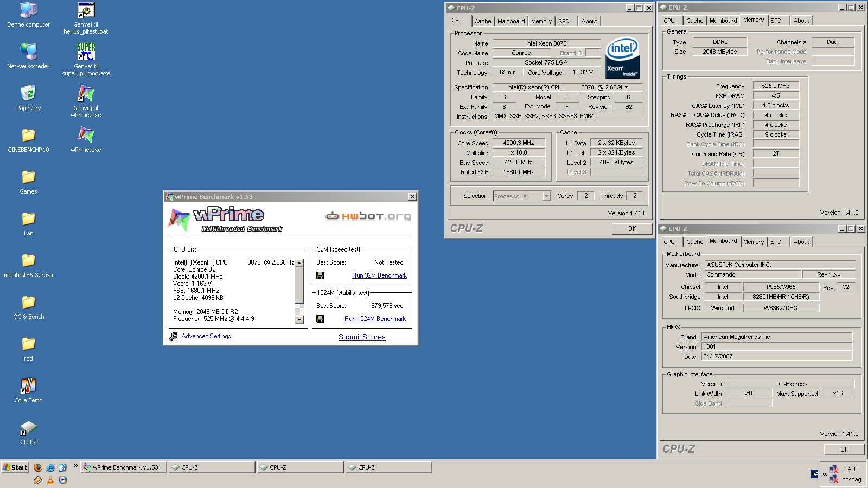
Task: Click the CPU List scrollbar down arrow
Action: pos(299,320)
